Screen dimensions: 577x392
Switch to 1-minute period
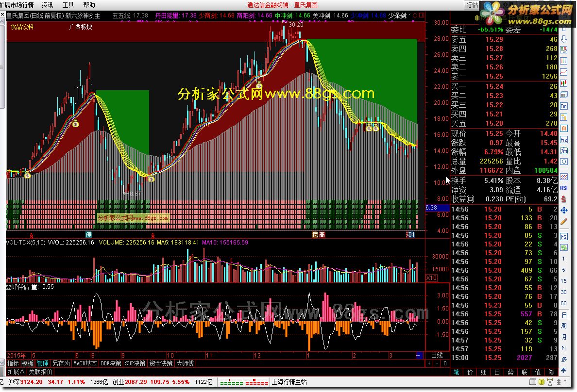point(563,259)
